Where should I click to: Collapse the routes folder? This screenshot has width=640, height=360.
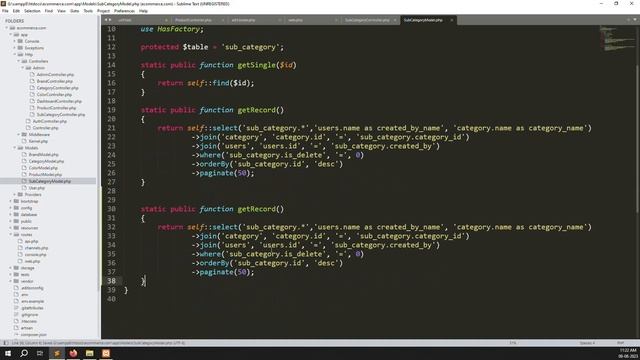tap(11, 234)
